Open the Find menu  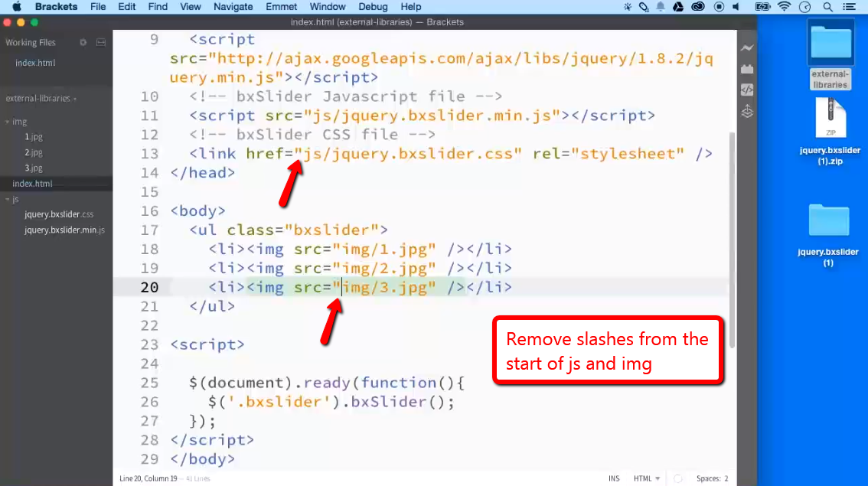coord(158,7)
